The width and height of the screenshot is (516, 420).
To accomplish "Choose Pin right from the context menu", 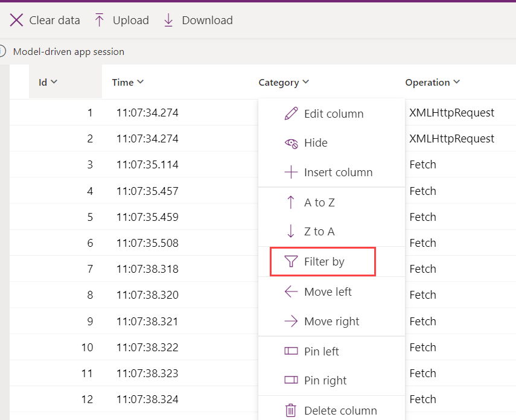I will pos(326,380).
